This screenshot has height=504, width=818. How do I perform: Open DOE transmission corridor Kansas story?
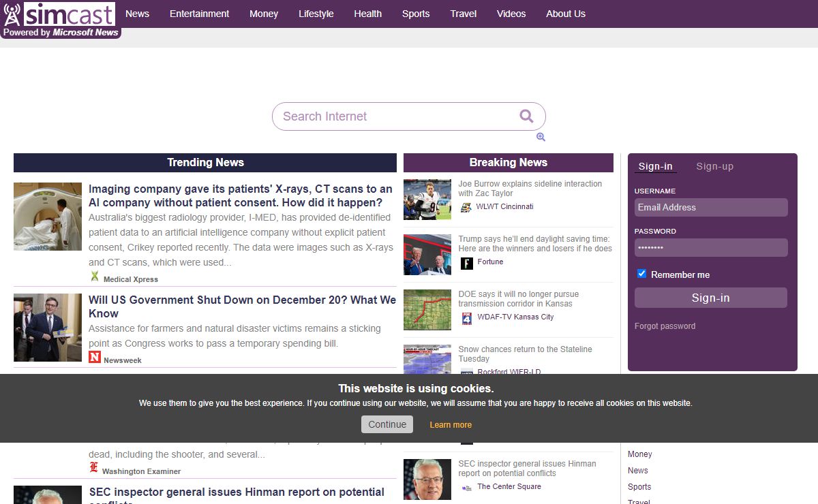point(519,299)
